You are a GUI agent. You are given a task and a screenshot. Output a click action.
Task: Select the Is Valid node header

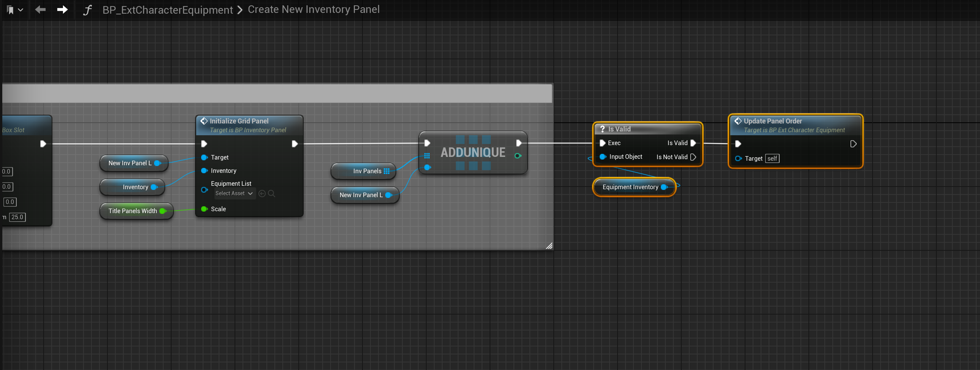coord(647,129)
